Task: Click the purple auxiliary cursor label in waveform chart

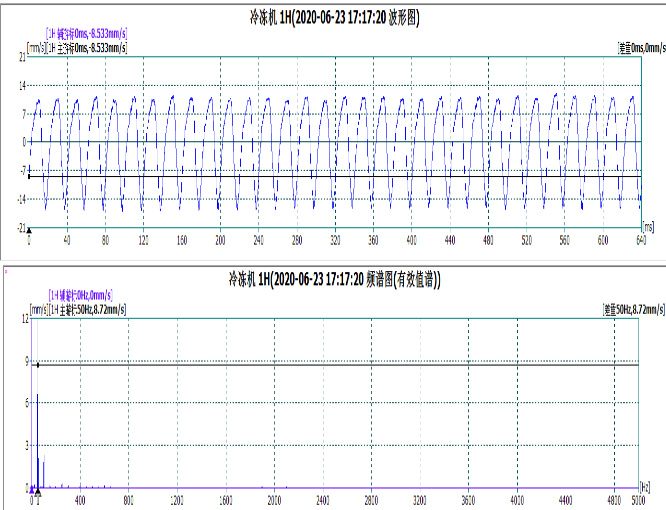Action: [x=83, y=34]
